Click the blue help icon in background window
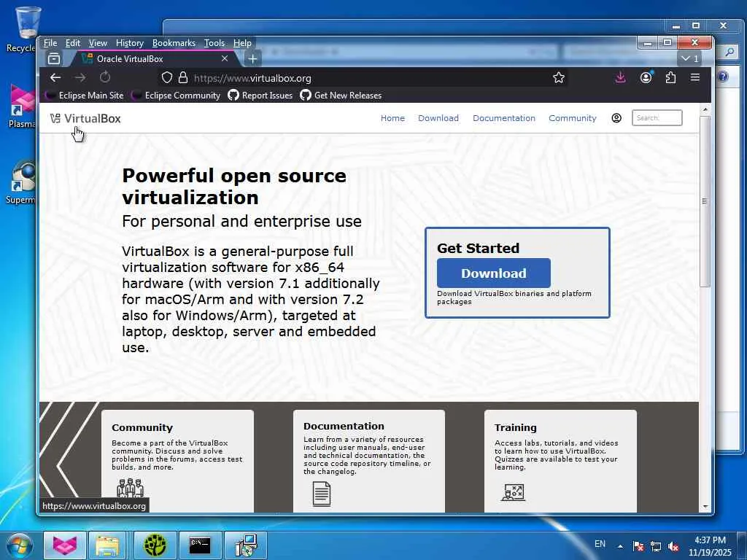Viewport: 747px width, 560px height. click(x=723, y=77)
